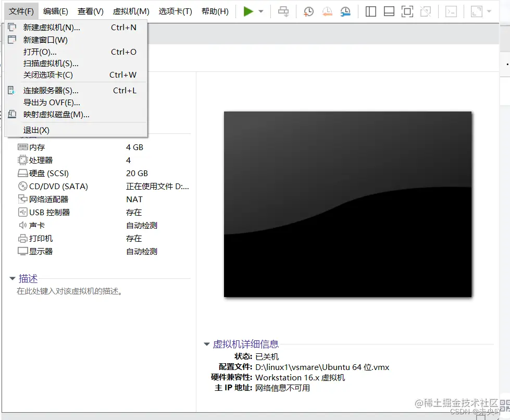Image resolution: width=510 pixels, height=420 pixels.
Task: Open the 帮助(H) menu
Action: pyautogui.click(x=215, y=11)
